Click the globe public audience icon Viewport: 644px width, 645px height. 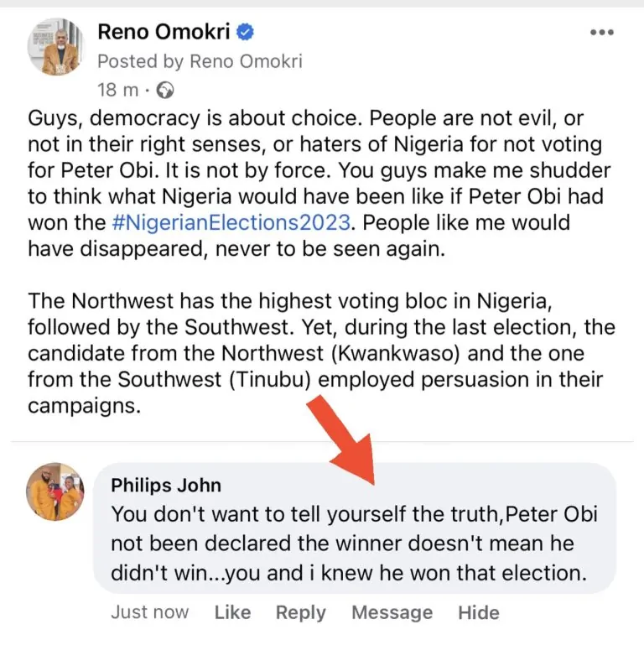click(x=165, y=89)
